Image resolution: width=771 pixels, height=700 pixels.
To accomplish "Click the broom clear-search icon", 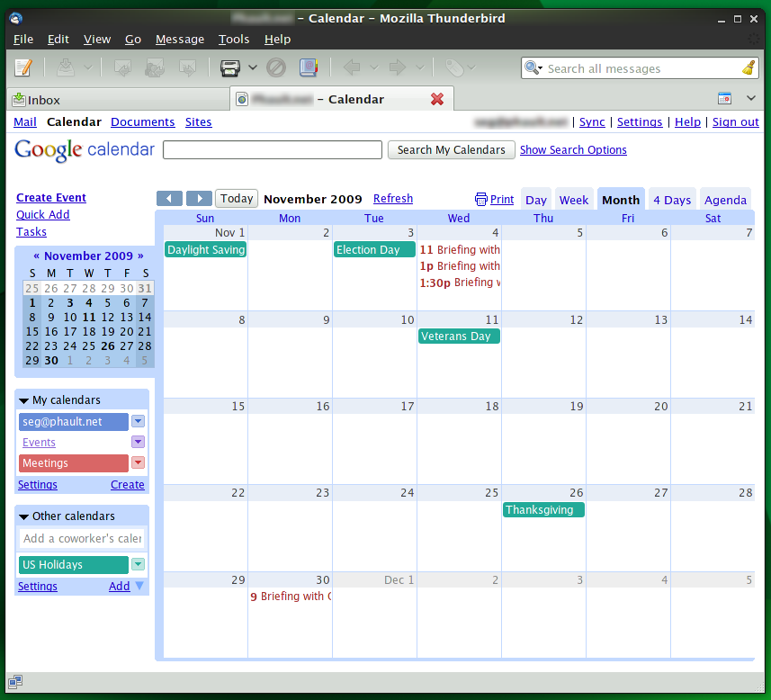I will 749,67.
